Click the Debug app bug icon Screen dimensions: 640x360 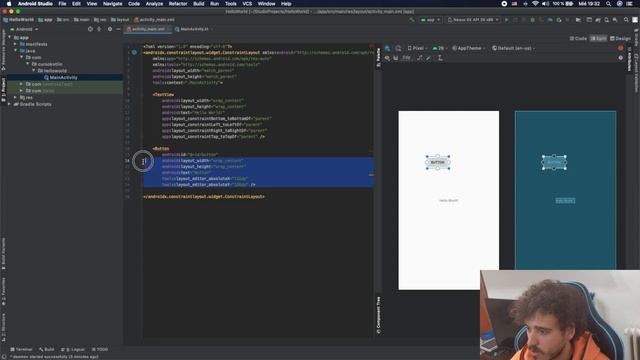(x=533, y=20)
